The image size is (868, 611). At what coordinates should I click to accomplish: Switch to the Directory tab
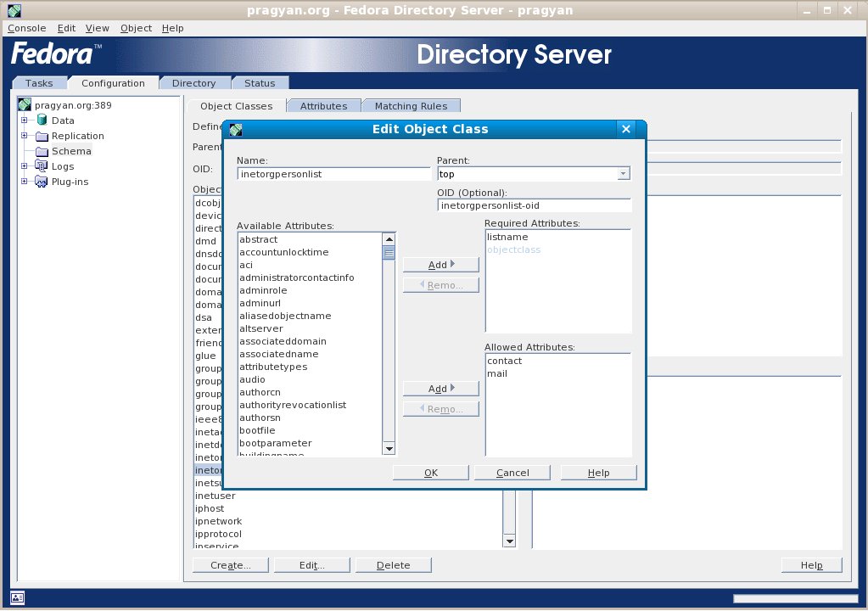pos(193,83)
